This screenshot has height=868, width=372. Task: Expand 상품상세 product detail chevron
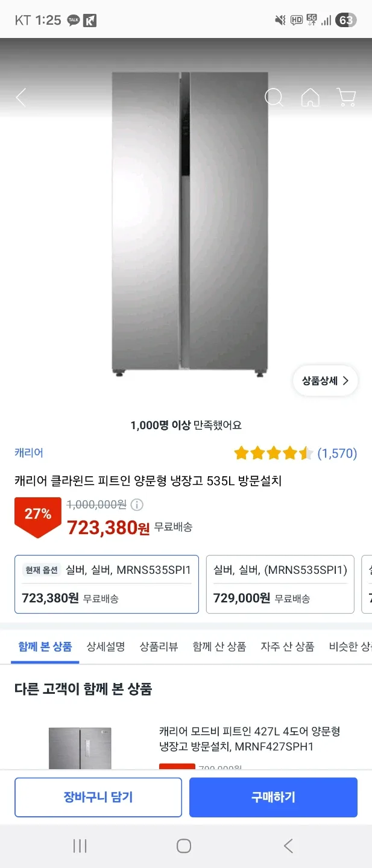(x=326, y=381)
